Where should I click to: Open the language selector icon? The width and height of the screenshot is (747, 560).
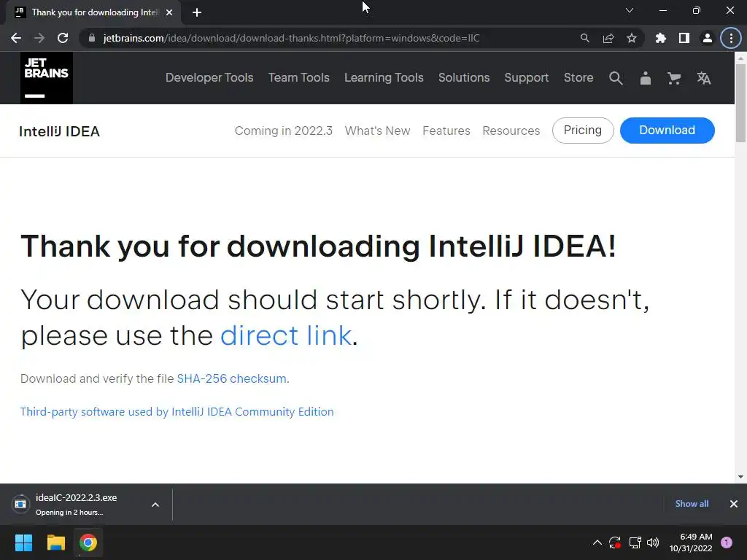(x=704, y=78)
